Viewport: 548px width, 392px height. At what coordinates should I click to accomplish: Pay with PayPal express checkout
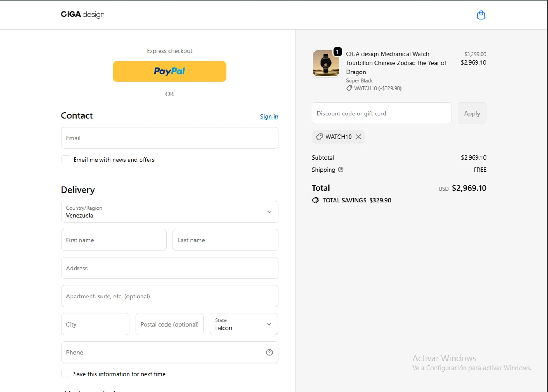[x=170, y=71]
